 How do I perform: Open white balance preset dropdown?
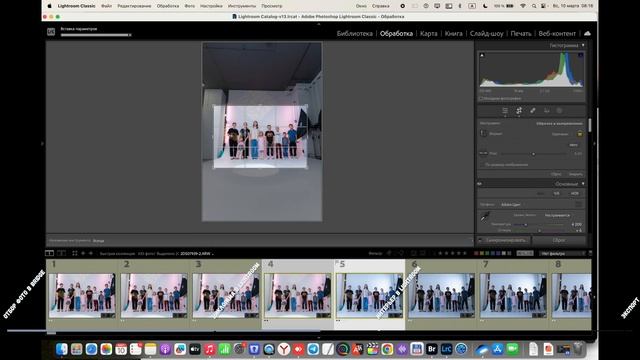(x=558, y=215)
